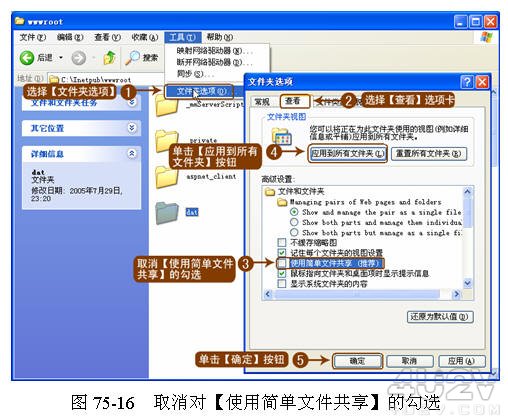Switch to the 常规 tab

point(262,102)
